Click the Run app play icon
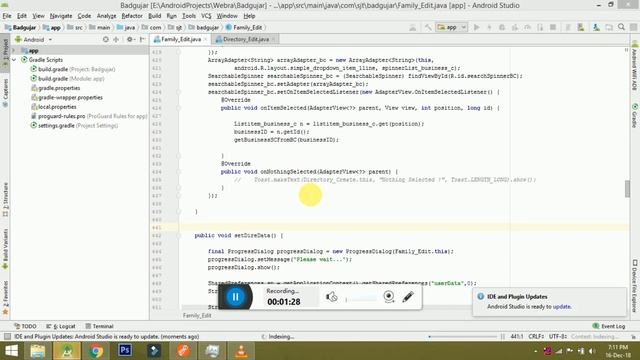This screenshot has width=640, height=360. pos(476,27)
